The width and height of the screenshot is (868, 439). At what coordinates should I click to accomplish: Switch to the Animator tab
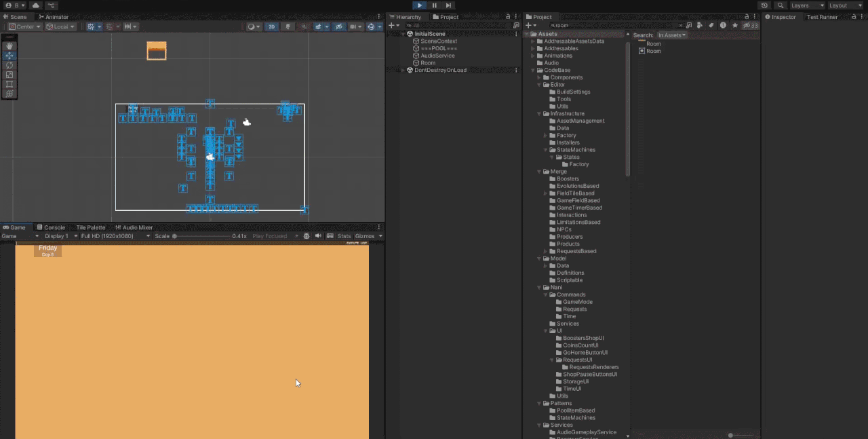point(54,17)
